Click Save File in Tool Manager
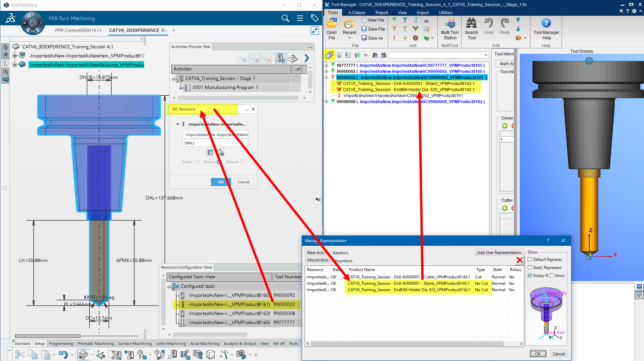Screen dimensions: 644x361 373,29
